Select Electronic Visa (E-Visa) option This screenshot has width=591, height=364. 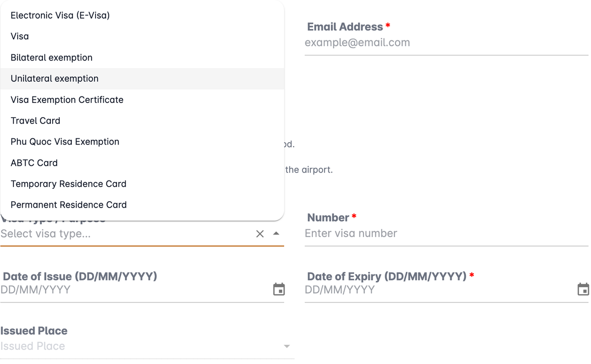tap(142, 15)
